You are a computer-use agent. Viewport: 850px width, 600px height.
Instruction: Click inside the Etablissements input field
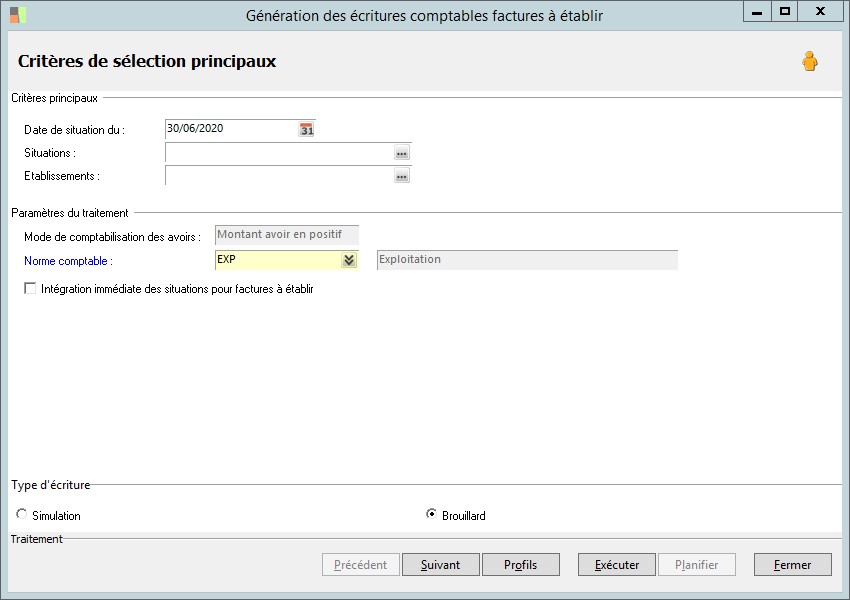coord(278,176)
